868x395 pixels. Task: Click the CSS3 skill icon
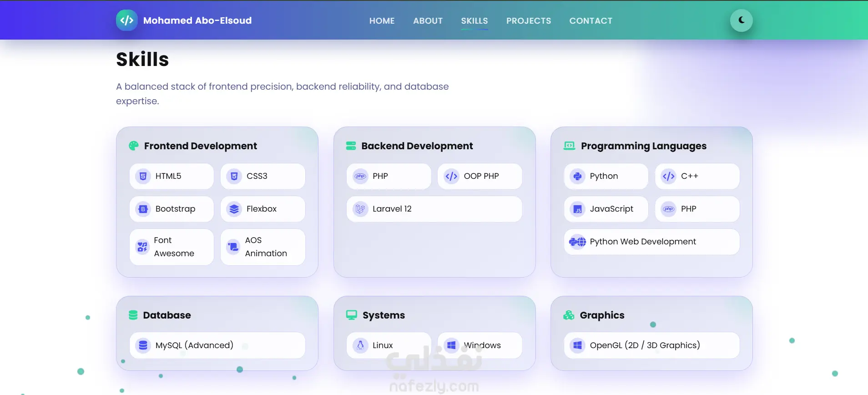[x=234, y=176]
